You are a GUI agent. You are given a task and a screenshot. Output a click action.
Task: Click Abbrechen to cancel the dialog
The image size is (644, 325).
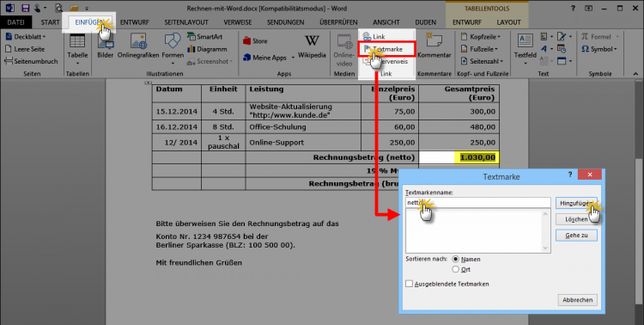click(x=578, y=300)
